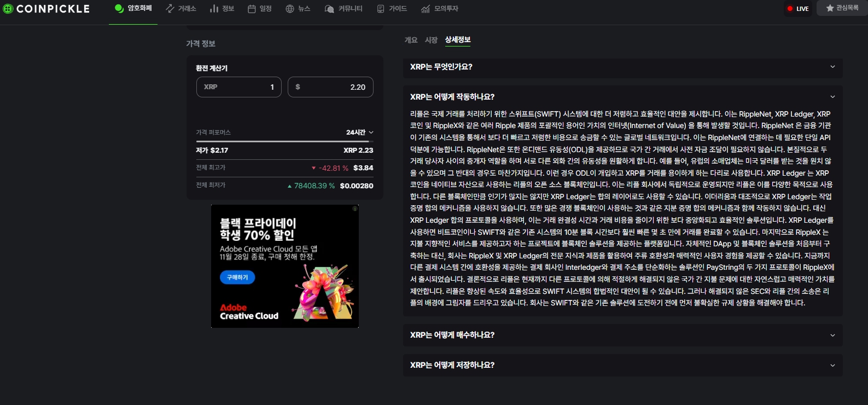Open the 24시간 period dropdown
The image size is (868, 405).
359,132
